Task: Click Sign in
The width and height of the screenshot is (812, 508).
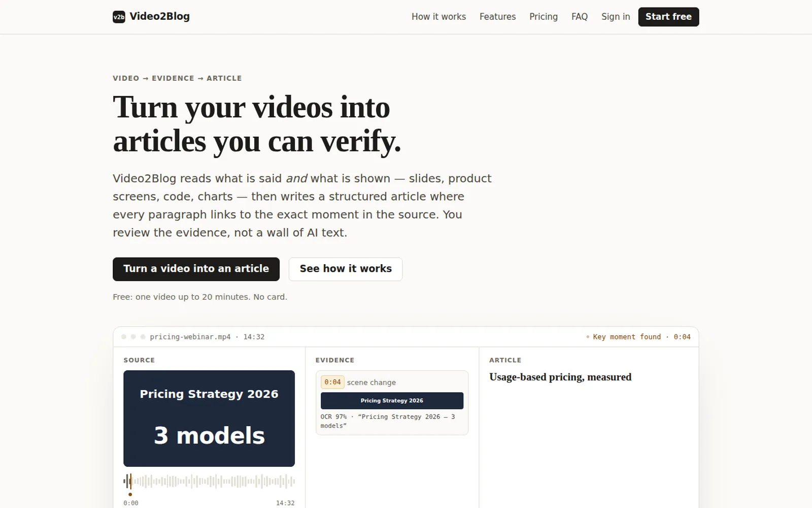Action: click(616, 17)
